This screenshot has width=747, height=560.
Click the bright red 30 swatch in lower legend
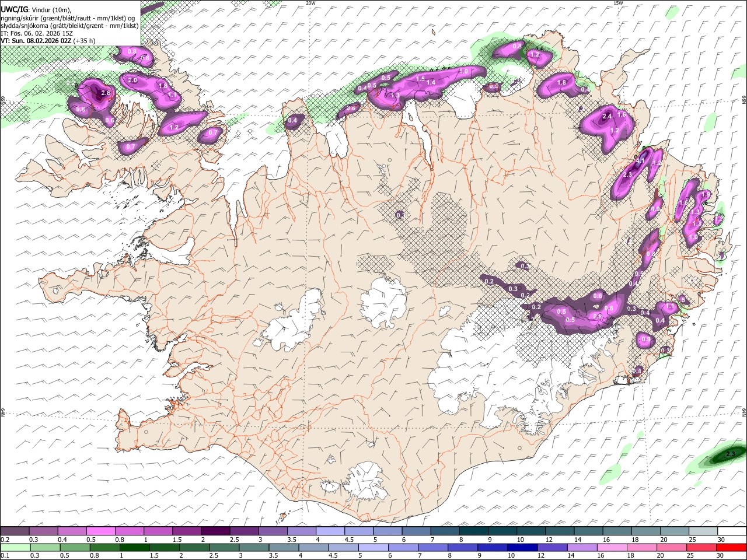pyautogui.click(x=732, y=547)
